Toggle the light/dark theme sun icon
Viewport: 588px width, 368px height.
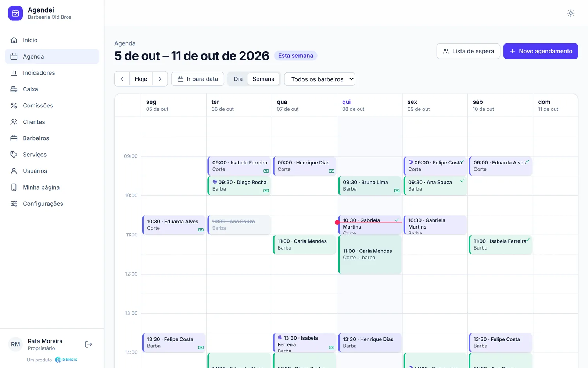pos(571,13)
